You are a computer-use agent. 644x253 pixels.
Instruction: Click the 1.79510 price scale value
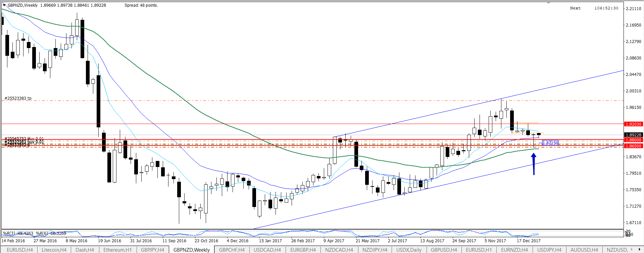(634, 173)
